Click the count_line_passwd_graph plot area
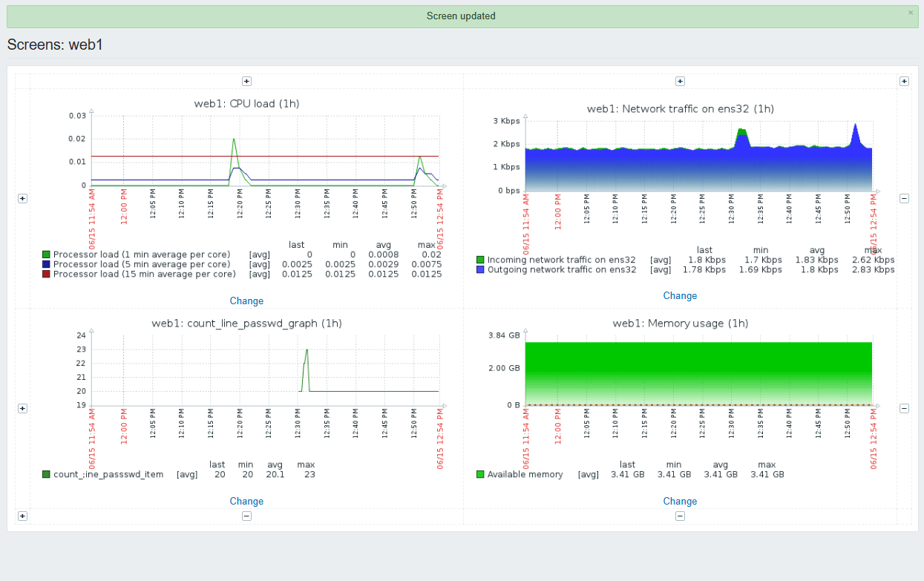924x581 pixels. point(265,370)
